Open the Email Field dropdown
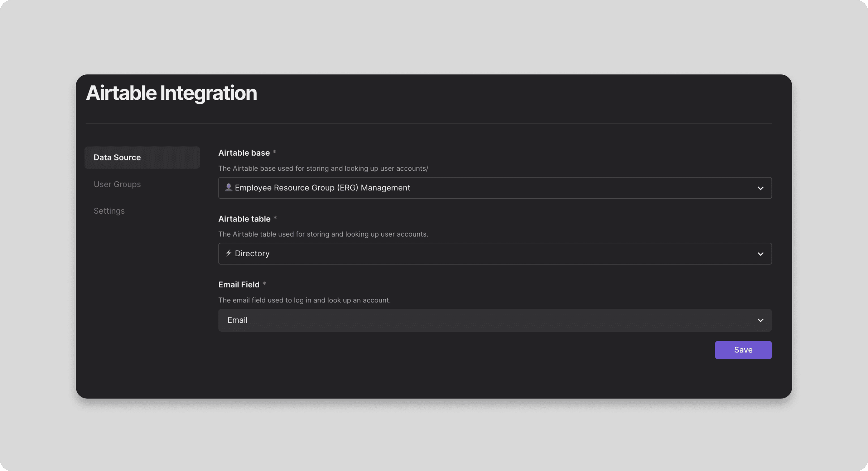The height and width of the screenshot is (471, 868). pyautogui.click(x=495, y=320)
